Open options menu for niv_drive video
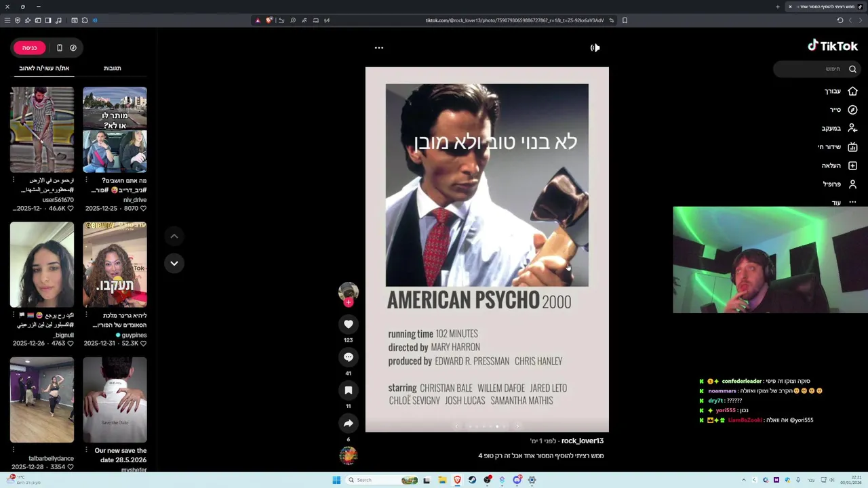868x488 pixels. (86, 180)
